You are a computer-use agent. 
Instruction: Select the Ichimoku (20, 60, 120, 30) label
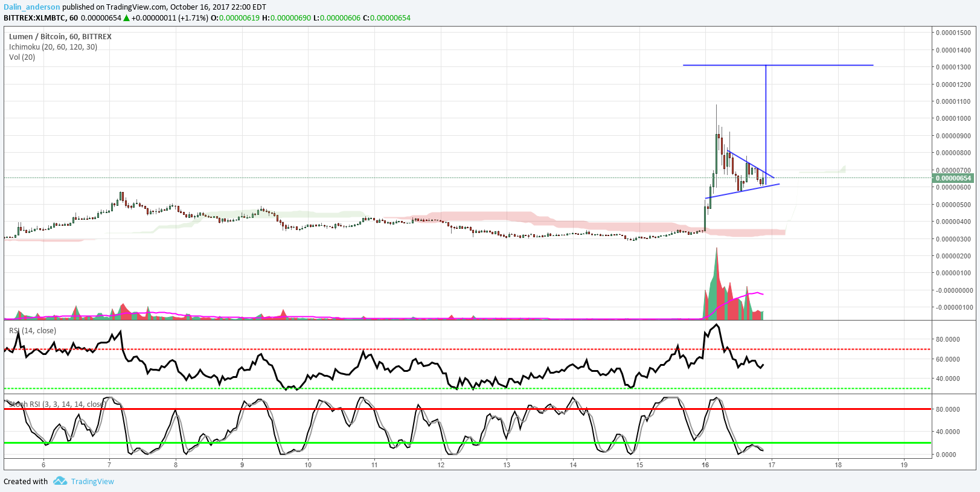click(53, 46)
